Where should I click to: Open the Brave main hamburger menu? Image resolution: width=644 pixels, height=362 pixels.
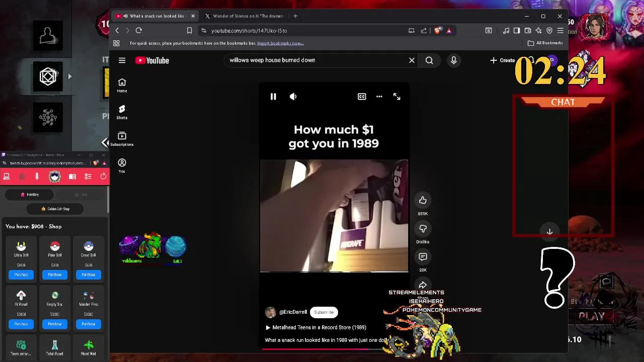click(560, 31)
